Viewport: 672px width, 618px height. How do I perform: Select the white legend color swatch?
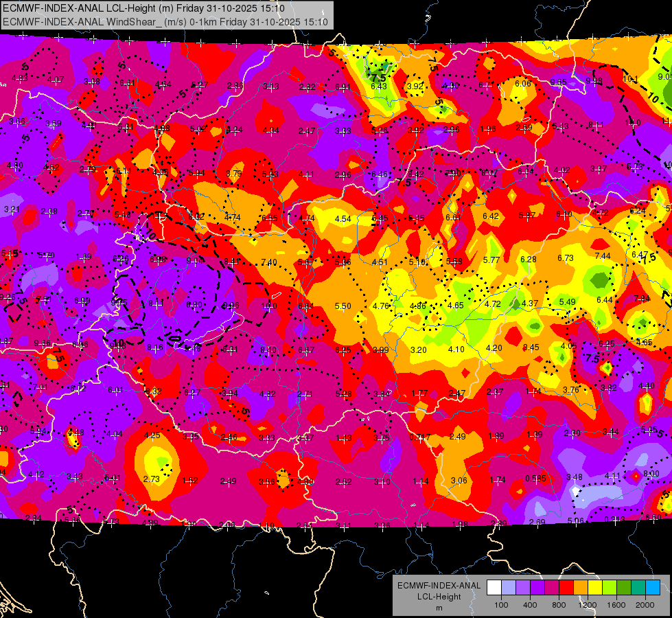pyautogui.click(x=494, y=588)
